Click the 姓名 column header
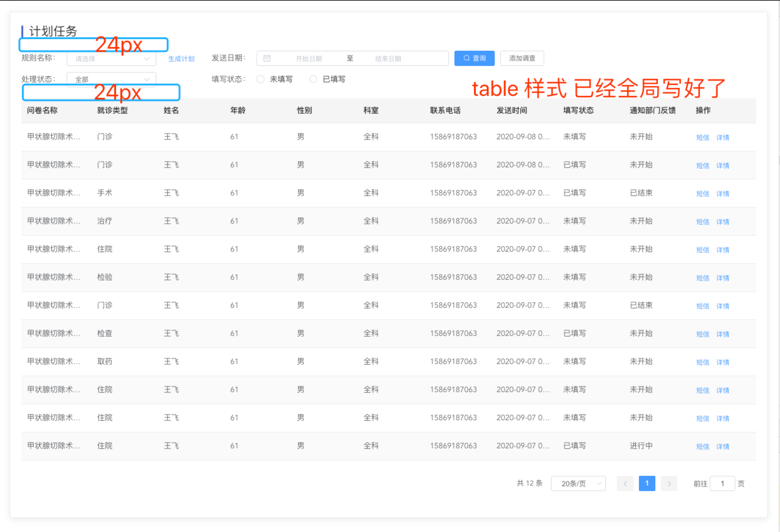Screen dimensions: 780x532 [x=171, y=111]
